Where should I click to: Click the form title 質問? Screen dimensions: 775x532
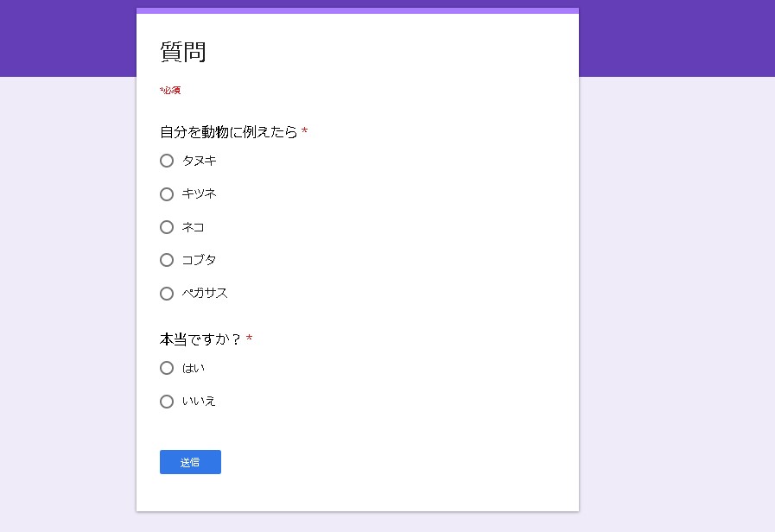pos(183,52)
